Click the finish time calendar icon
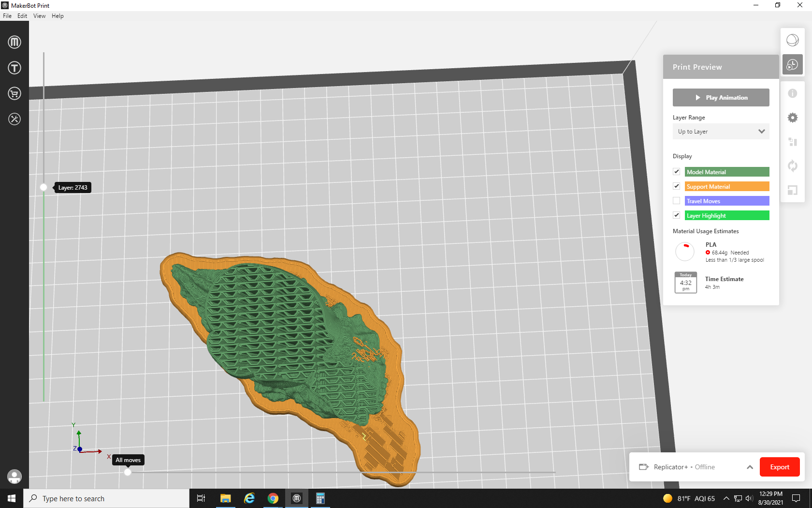Screen dimensions: 812x508 tap(686, 283)
